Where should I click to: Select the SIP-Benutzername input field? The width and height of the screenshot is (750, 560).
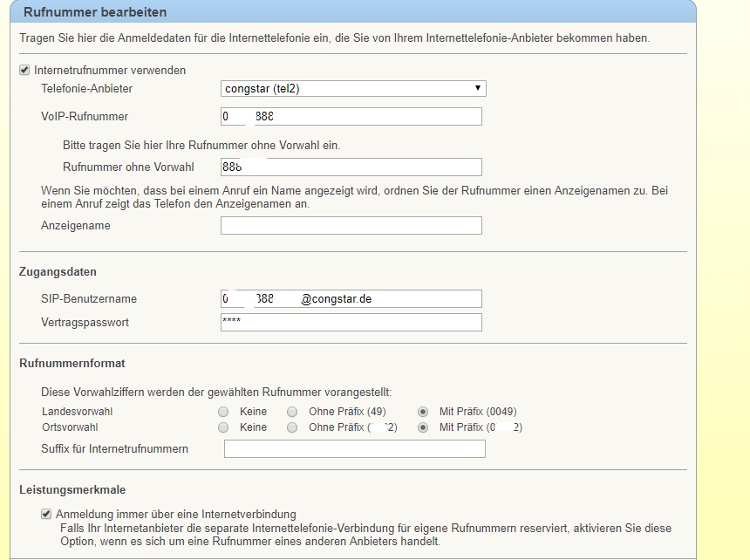[x=351, y=299]
